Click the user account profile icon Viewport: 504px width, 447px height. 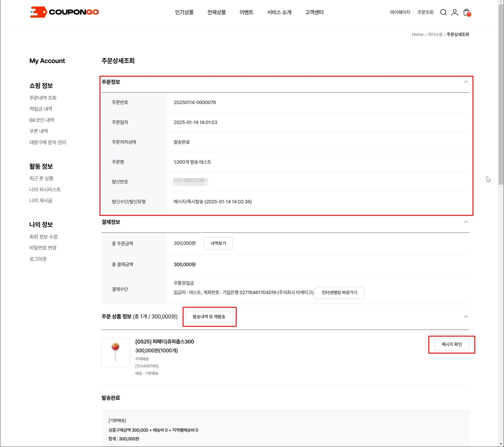coord(454,12)
